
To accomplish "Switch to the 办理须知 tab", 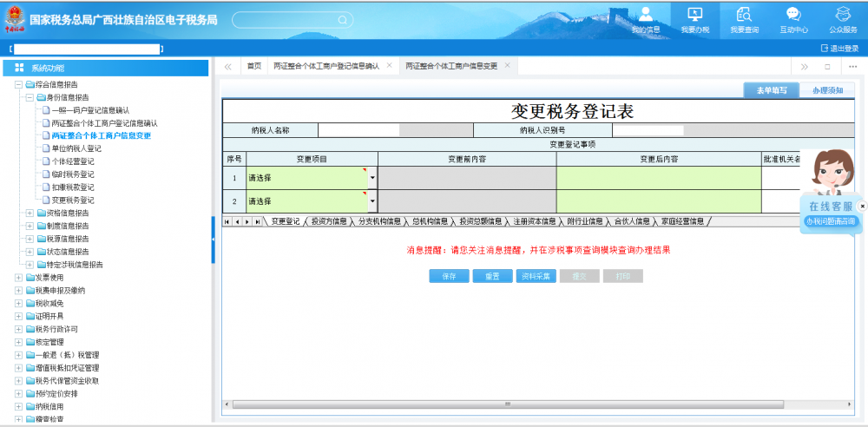I will tap(825, 90).
